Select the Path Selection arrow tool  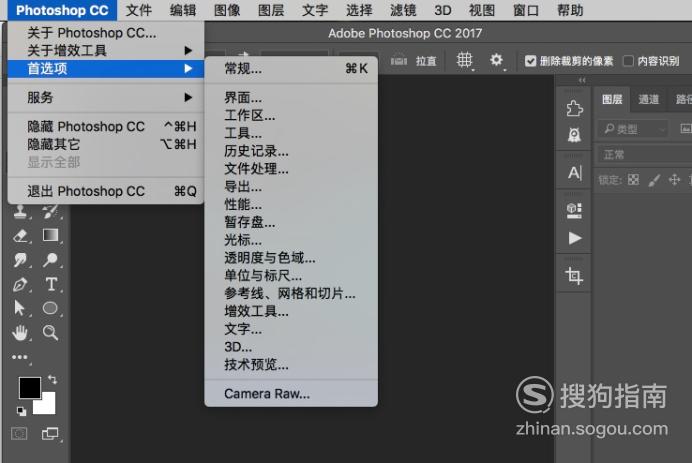(19, 308)
